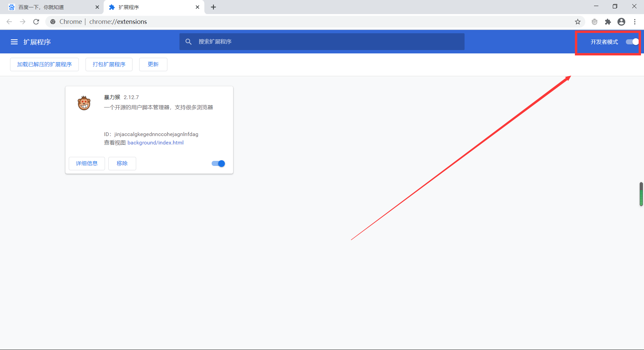Open the Extensions puzzle icon menu
Viewport: 644px width, 350px height.
click(608, 22)
